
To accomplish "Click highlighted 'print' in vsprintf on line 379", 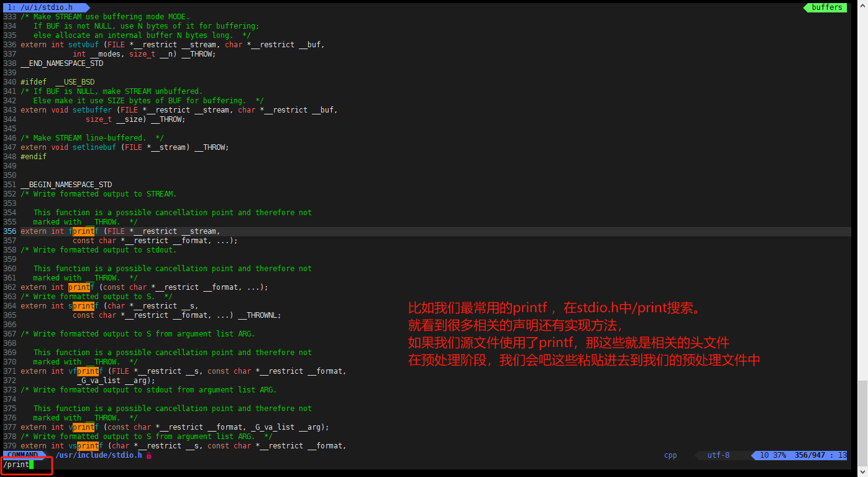I will (x=88, y=446).
